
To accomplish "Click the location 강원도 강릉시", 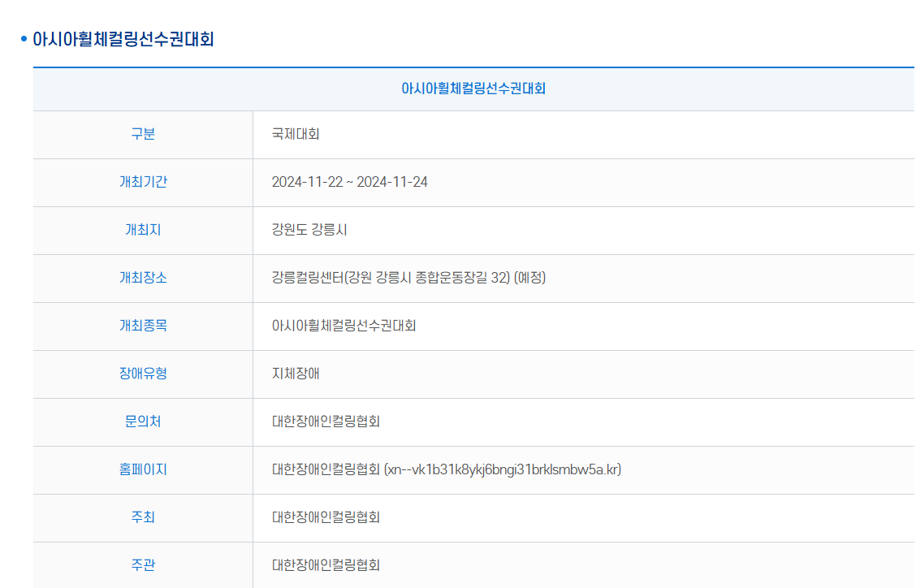I will coord(309,231).
